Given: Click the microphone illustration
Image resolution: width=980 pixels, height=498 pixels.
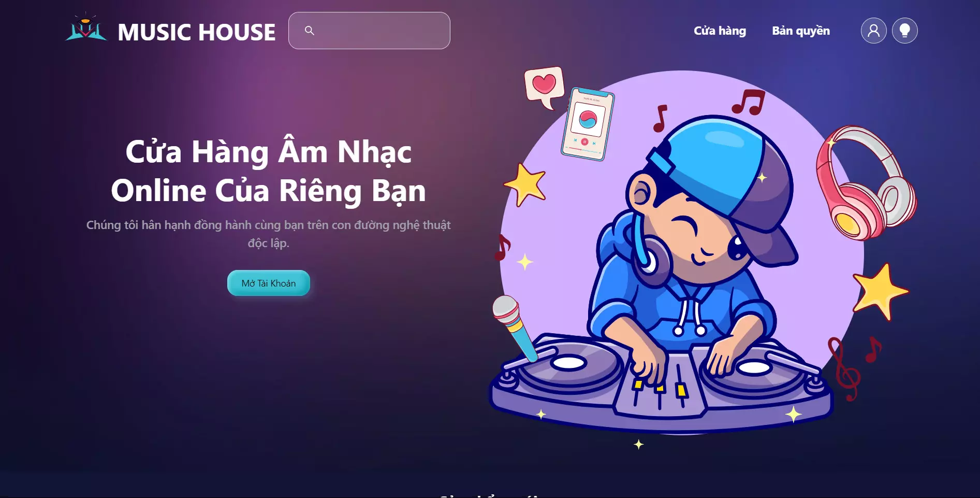Looking at the screenshot, I should point(515,328).
